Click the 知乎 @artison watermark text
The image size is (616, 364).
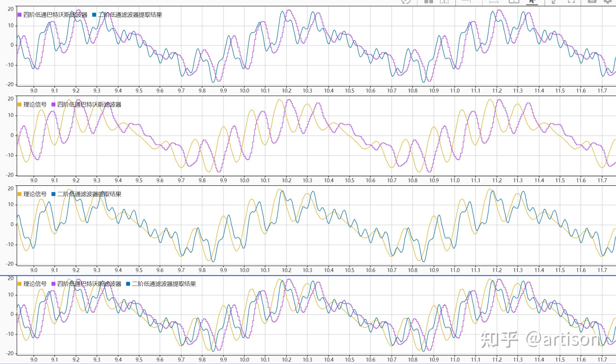(x=540, y=339)
